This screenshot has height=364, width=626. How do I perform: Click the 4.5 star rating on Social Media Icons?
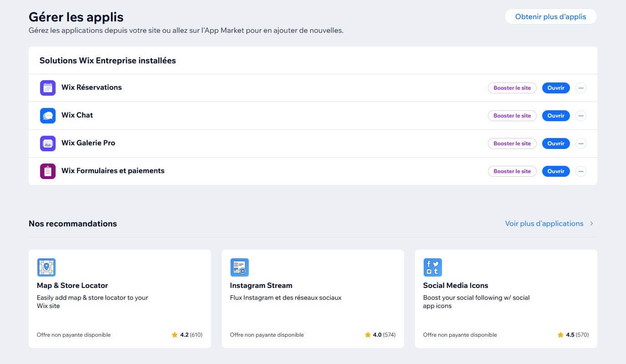coord(573,335)
